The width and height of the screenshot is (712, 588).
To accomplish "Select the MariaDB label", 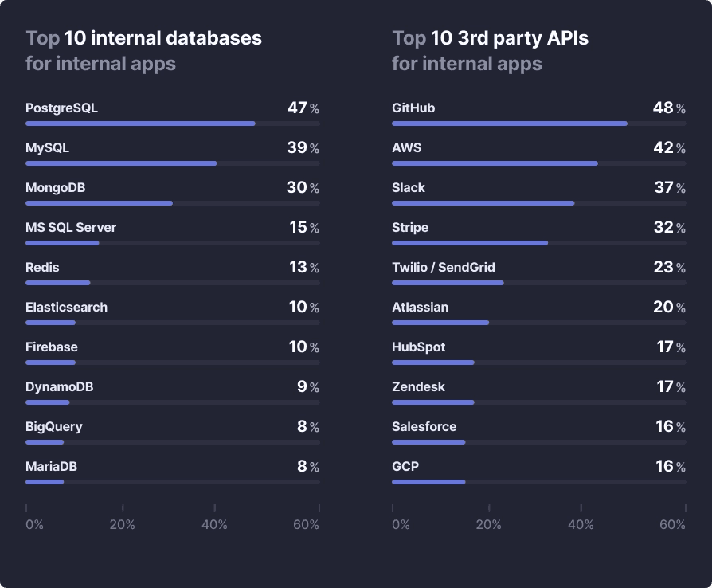I will click(x=51, y=467).
